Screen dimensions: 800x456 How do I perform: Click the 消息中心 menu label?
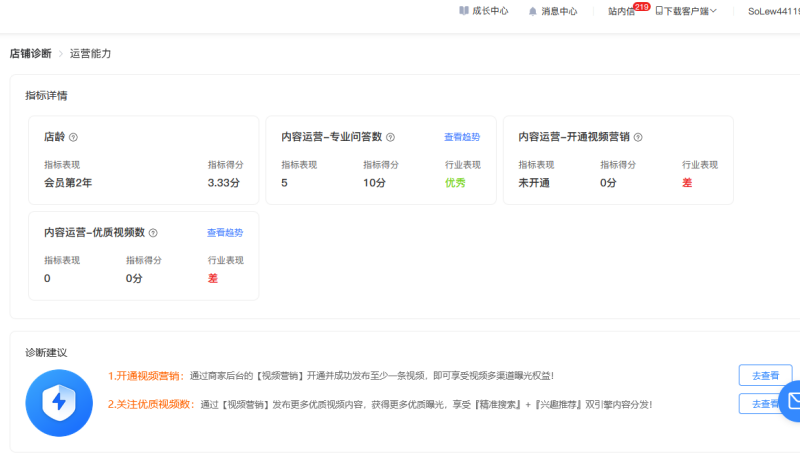click(559, 11)
